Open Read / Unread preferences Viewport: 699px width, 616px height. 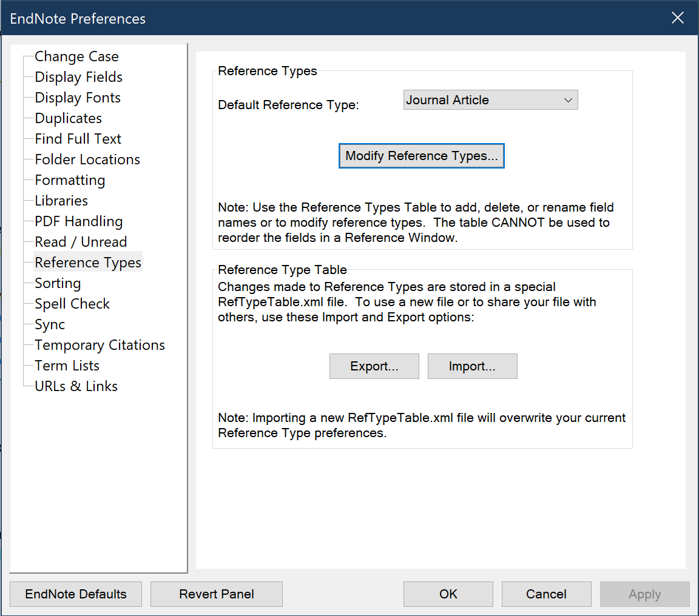[x=81, y=242]
